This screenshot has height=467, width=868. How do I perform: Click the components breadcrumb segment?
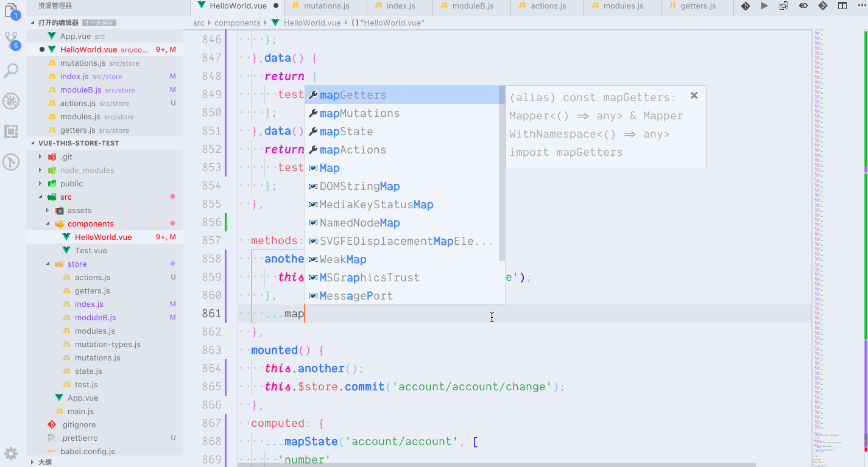(238, 23)
